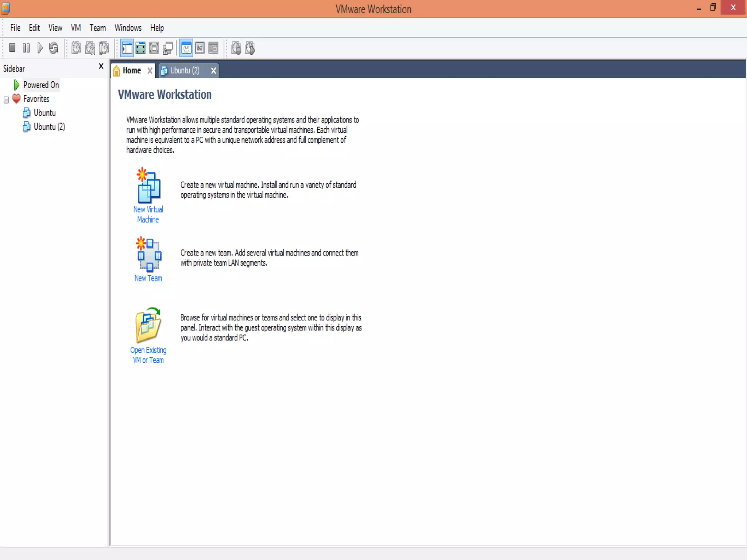747x560 pixels.
Task: Click the Suspend pause icon
Action: click(26, 48)
